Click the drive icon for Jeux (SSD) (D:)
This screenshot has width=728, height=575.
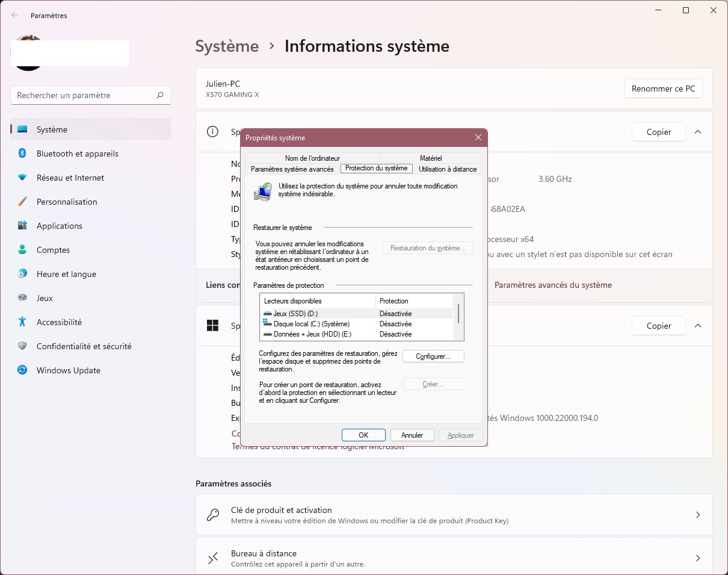point(268,314)
